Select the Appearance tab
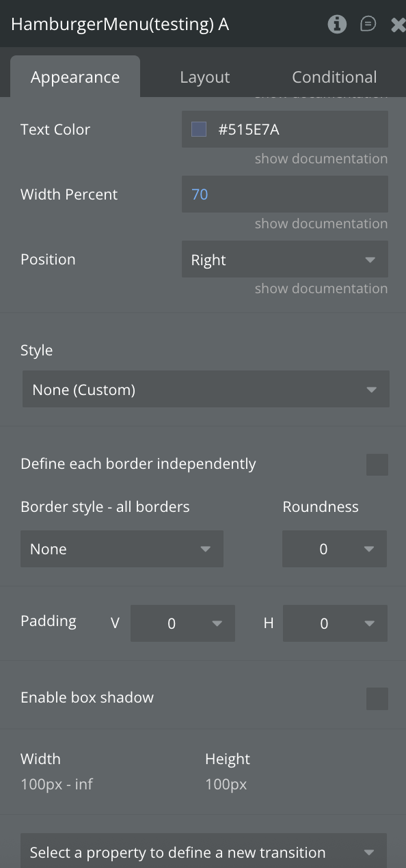This screenshot has height=868, width=406. pyautogui.click(x=75, y=77)
